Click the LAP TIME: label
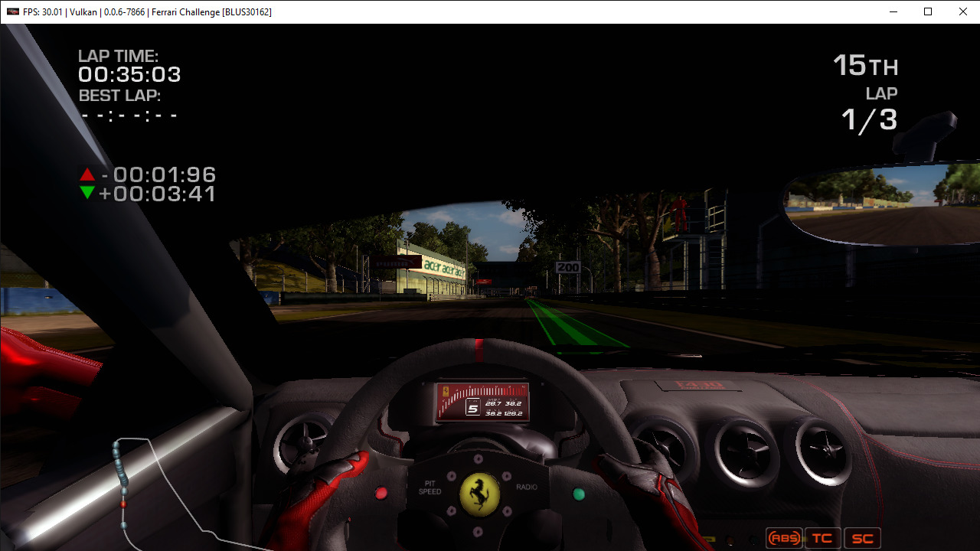The image size is (980, 551). point(118,56)
